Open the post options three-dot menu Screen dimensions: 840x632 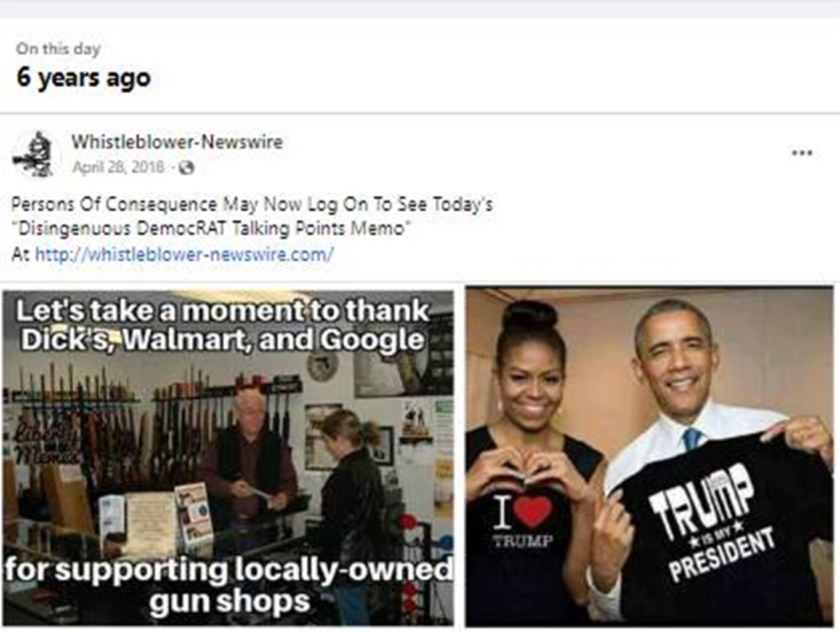click(801, 153)
